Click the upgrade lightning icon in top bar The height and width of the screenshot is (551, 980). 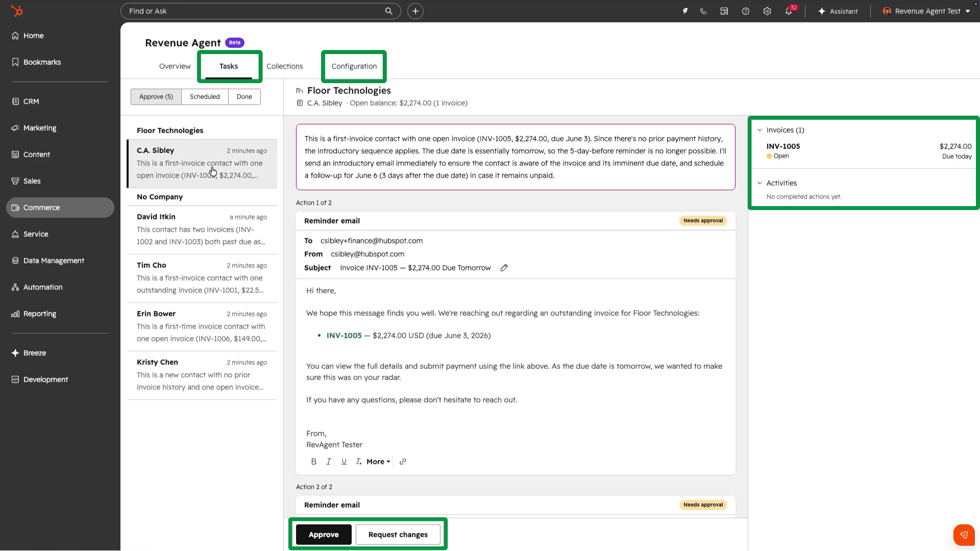point(685,11)
